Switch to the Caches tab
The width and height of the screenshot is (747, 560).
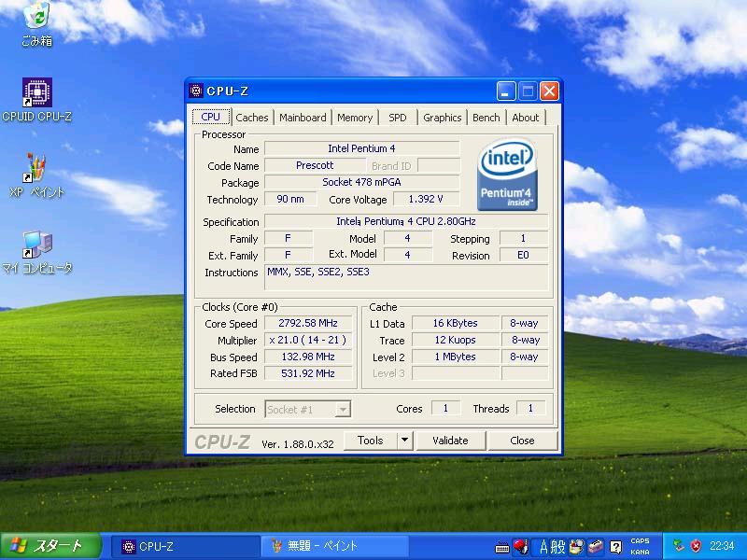pos(251,118)
